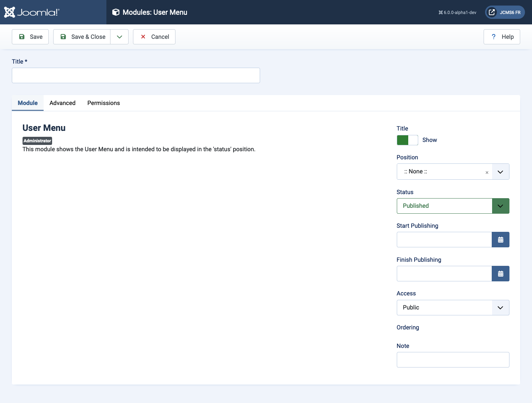The width and height of the screenshot is (532, 403).
Task: Open calendar picker for Start Publishing
Action: tap(501, 240)
